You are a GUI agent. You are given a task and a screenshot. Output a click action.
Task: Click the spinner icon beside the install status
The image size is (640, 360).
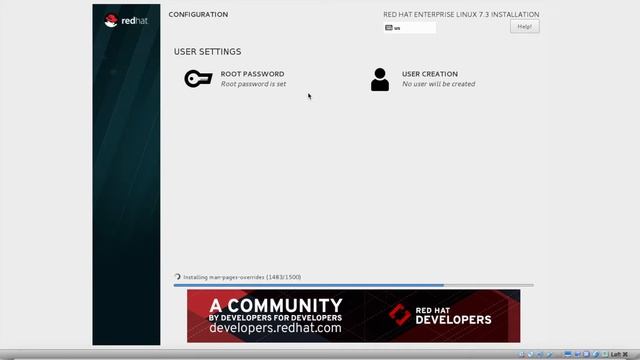click(177, 277)
